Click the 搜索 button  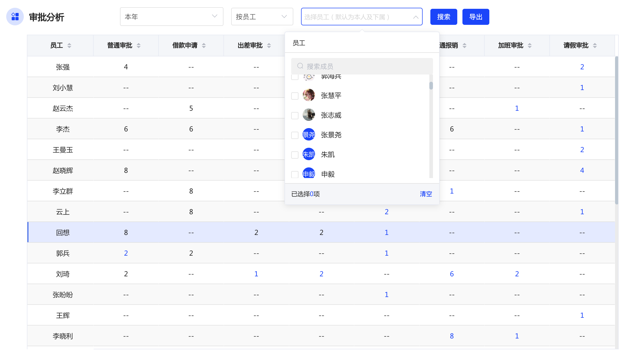(x=444, y=17)
